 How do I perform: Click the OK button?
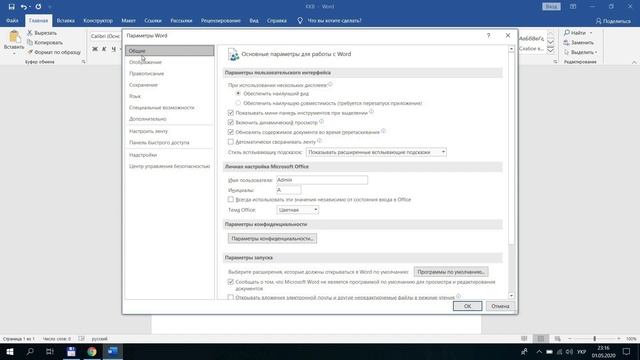[x=467, y=306]
